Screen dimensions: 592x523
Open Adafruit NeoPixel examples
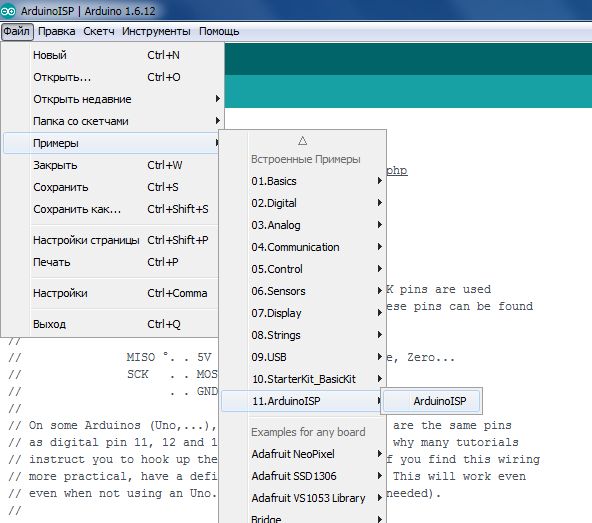tap(303, 454)
